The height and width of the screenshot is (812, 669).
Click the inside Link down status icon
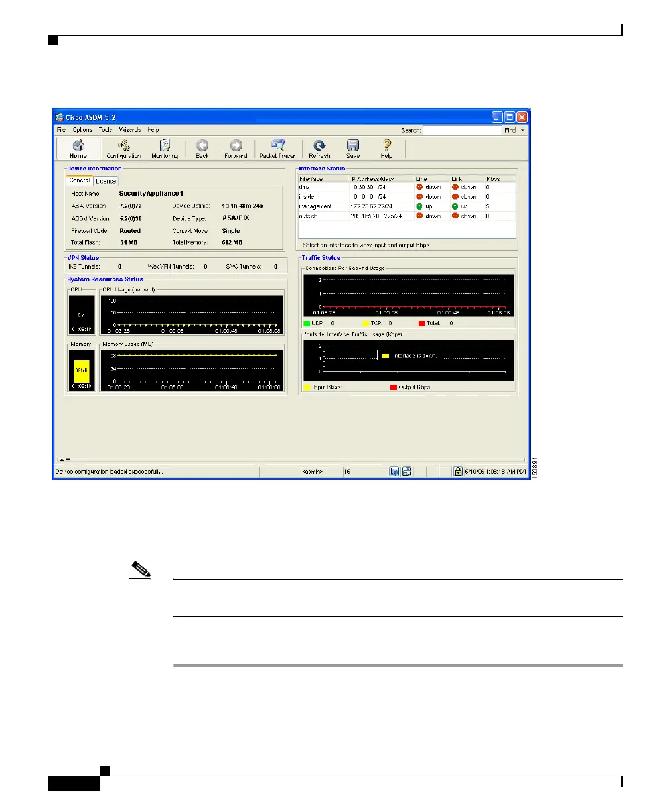click(455, 196)
